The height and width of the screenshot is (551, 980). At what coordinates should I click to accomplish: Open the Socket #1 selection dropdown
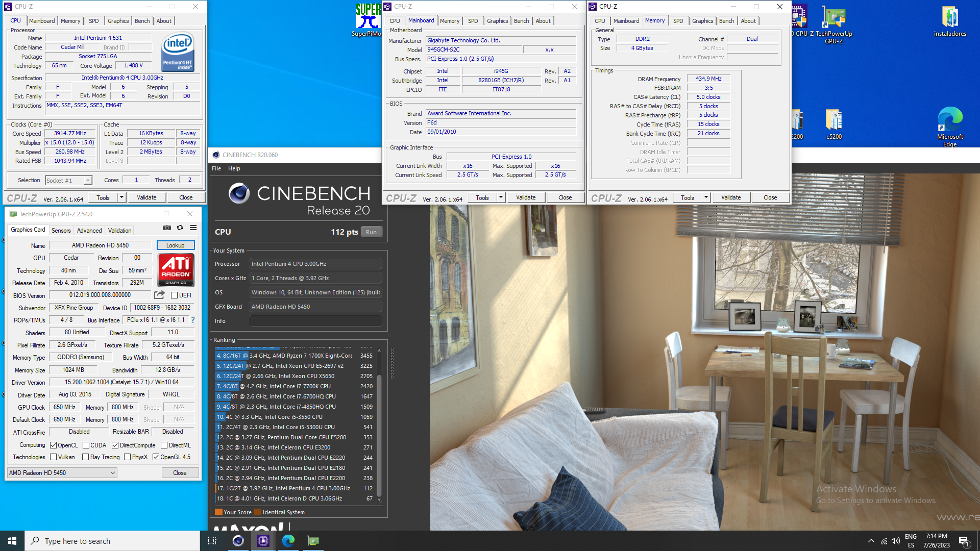68,180
